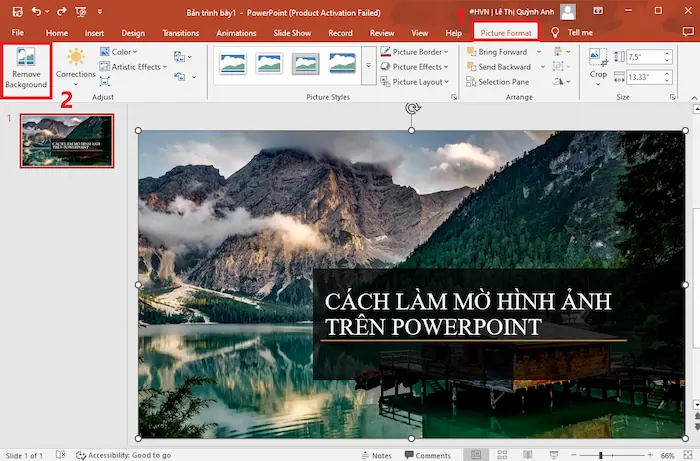Increase the picture height with the up stepper
This screenshot has height=461, width=700.
coord(667,54)
